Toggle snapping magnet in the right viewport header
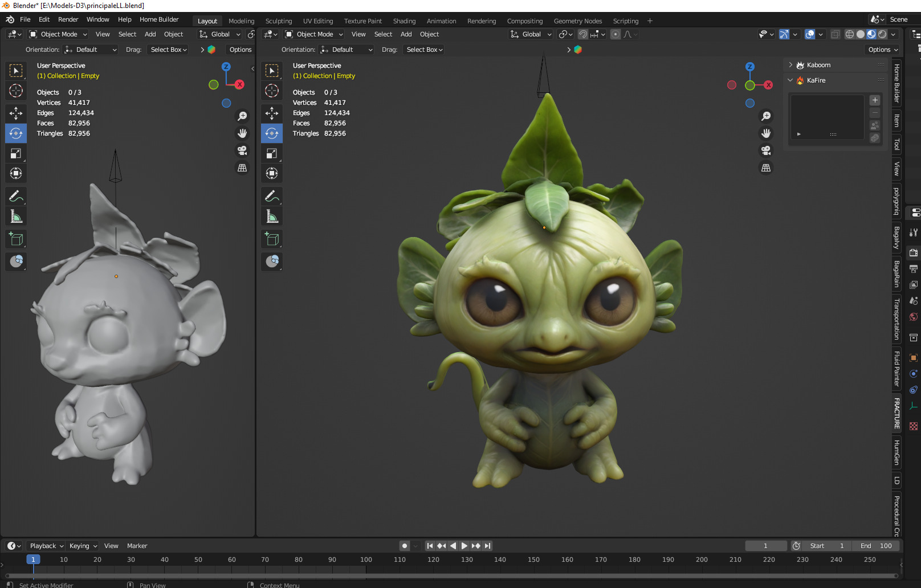 582,34
